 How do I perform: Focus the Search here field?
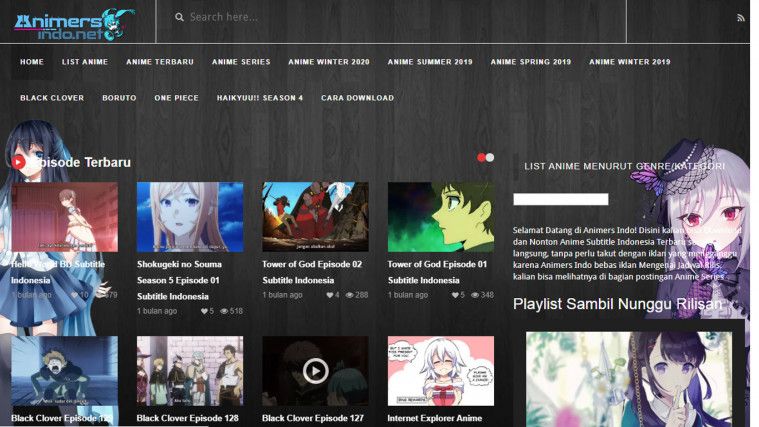click(391, 17)
